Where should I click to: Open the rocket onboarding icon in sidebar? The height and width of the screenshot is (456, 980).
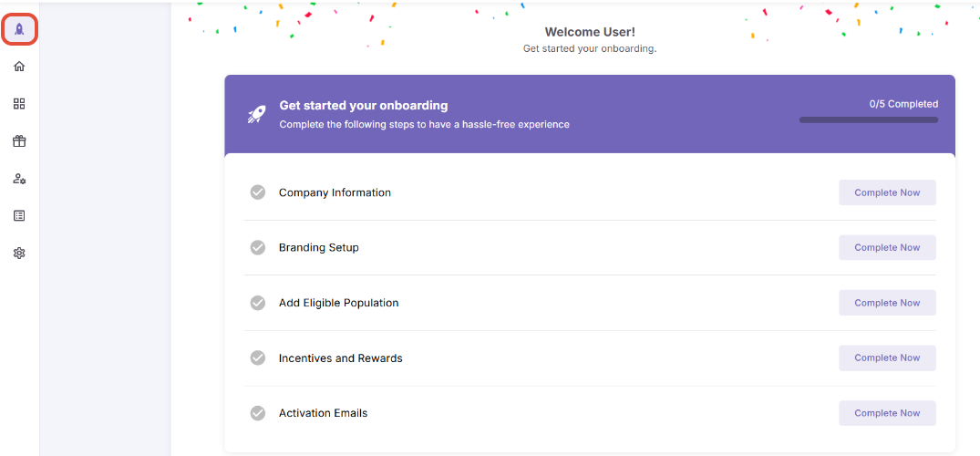point(19,29)
